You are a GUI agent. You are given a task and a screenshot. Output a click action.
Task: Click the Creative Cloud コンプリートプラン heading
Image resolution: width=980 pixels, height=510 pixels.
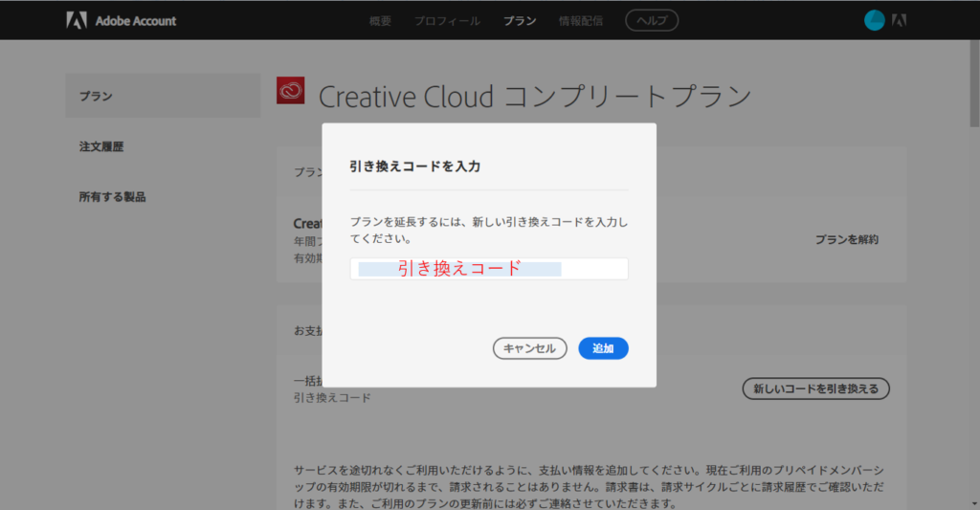(535, 97)
